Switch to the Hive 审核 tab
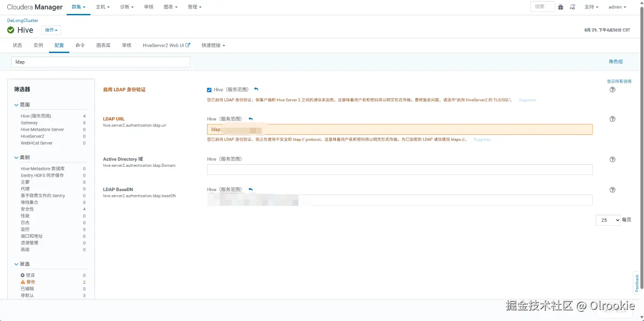The width and height of the screenshot is (644, 321). [x=126, y=45]
